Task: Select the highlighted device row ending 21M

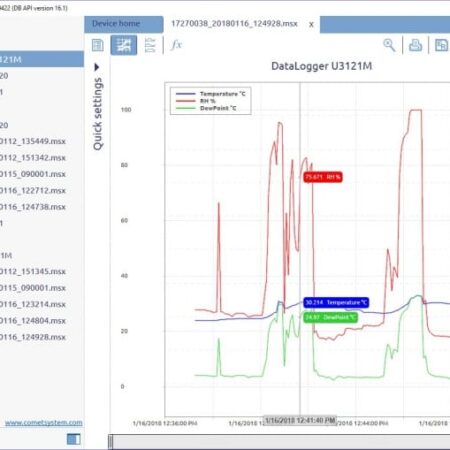Action: 42,59
